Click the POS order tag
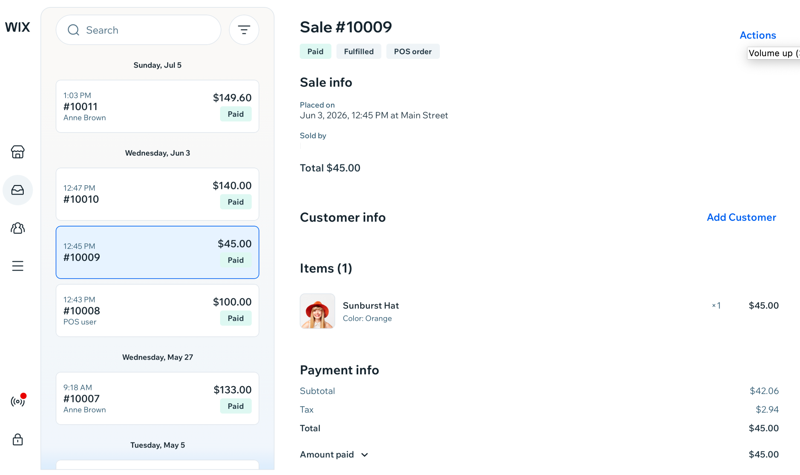800x475 pixels. point(413,52)
